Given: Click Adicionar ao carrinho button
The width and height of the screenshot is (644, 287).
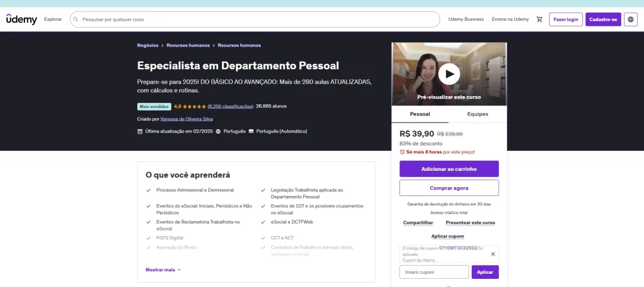Looking at the screenshot, I should pos(449,169).
